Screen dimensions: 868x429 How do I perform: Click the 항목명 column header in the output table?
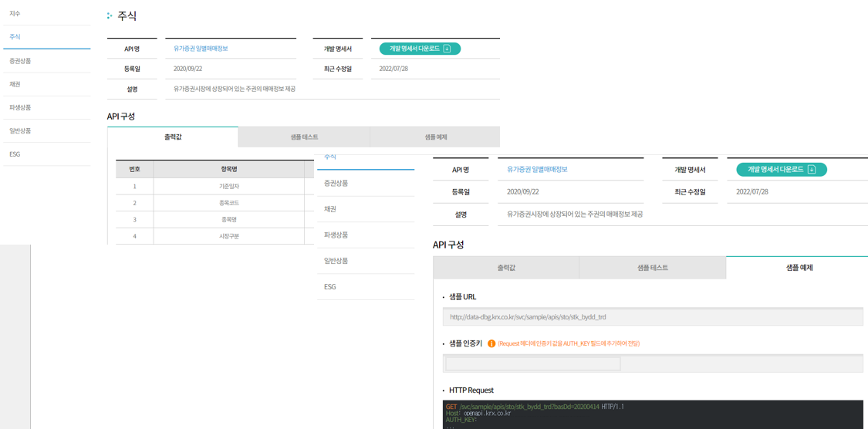228,170
